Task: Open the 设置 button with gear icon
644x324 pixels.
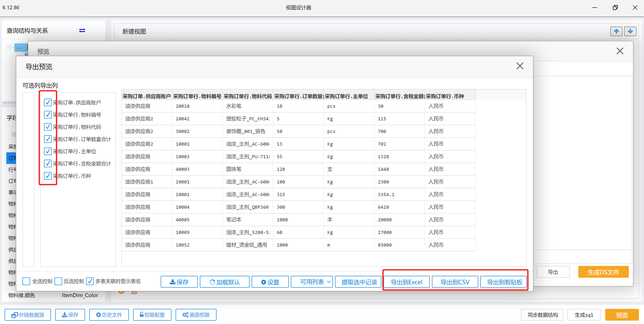Action: (x=270, y=282)
